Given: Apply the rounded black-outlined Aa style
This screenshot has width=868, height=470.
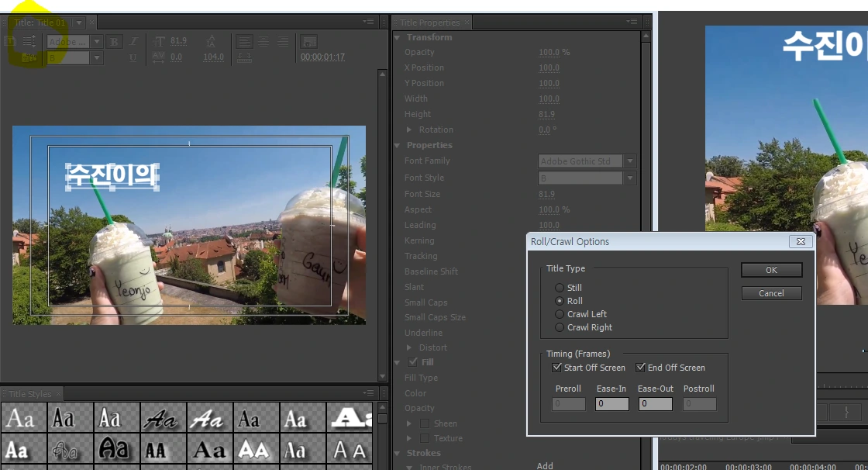Looking at the screenshot, I should (x=117, y=448).
